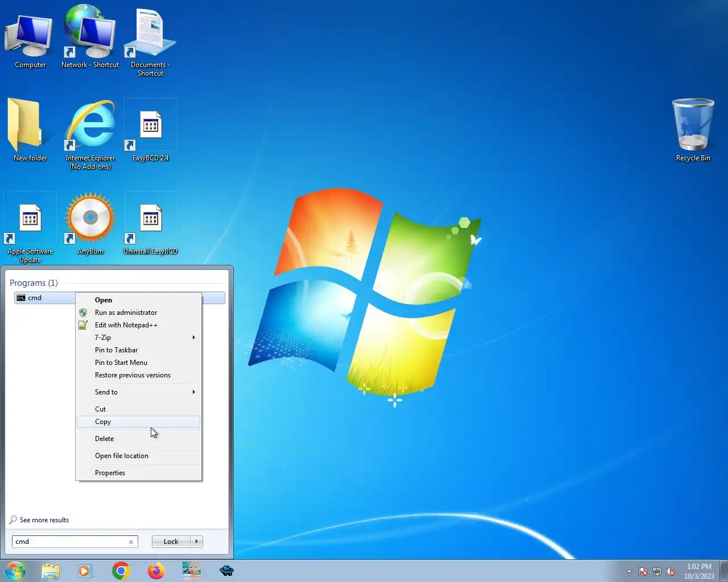
Task: Click the Lock button
Action: [171, 542]
